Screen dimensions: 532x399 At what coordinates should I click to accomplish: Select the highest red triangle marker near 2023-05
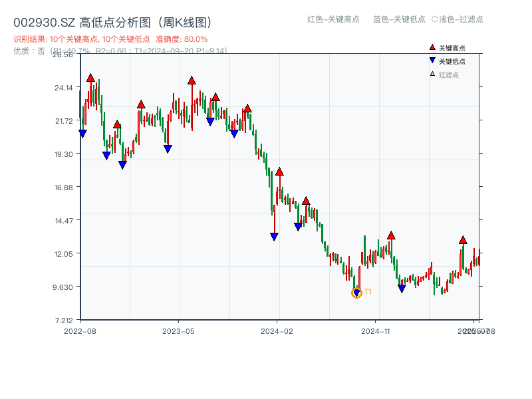point(192,80)
